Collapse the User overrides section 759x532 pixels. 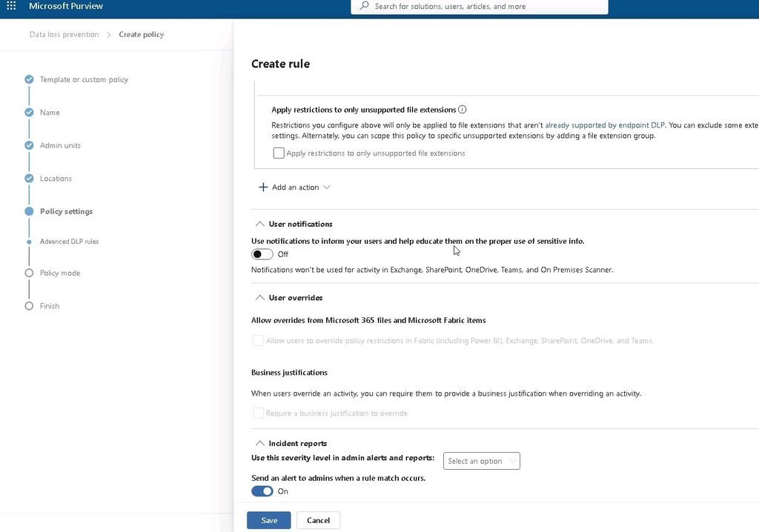pyautogui.click(x=260, y=298)
